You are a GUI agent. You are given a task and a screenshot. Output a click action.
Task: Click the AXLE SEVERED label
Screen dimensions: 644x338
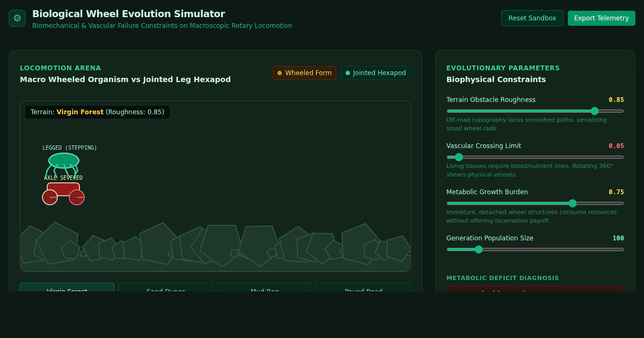[x=63, y=178]
